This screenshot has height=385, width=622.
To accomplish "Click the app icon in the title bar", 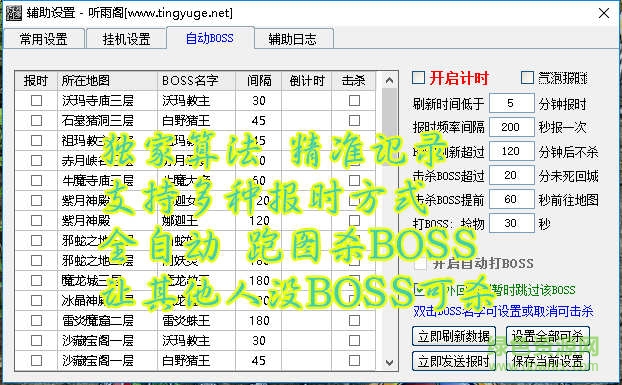I will (x=13, y=13).
